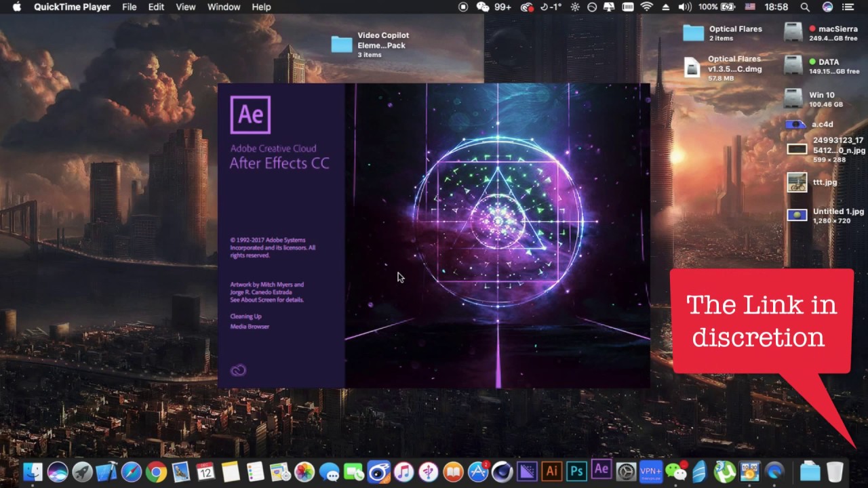Open the volume control in menu bar
This screenshot has height=488, width=868.
tap(685, 7)
